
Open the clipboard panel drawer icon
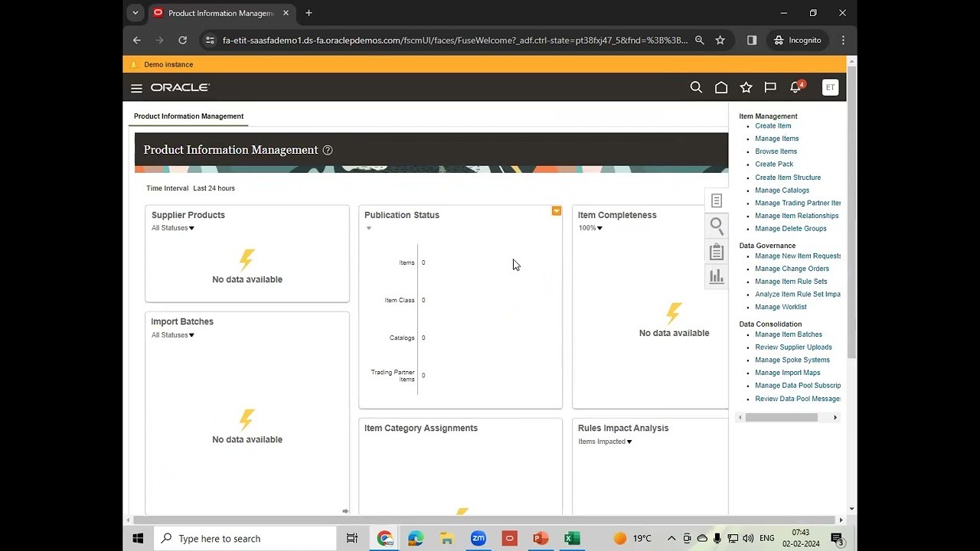click(717, 251)
